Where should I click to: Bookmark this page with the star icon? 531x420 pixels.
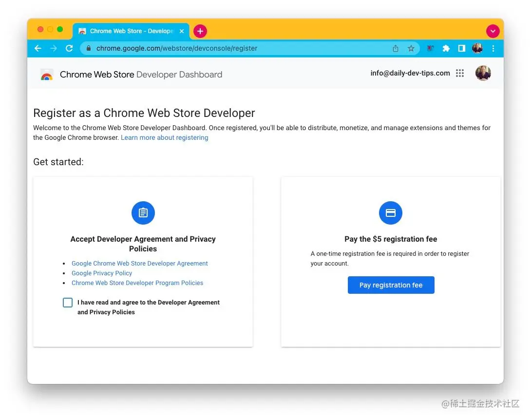(411, 48)
